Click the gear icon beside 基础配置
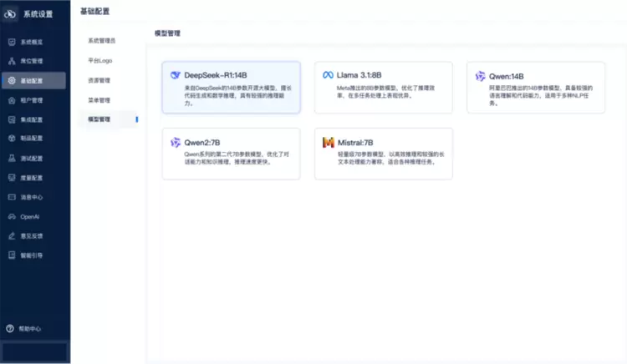The image size is (627, 364). [11, 81]
